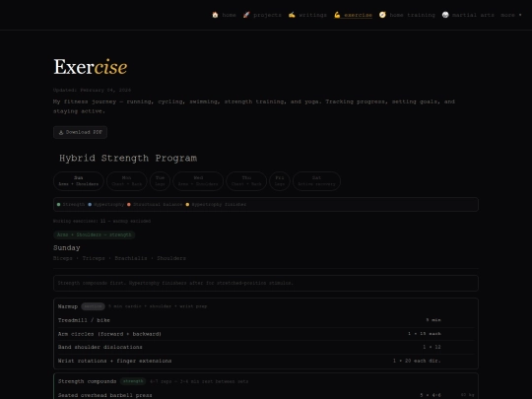The image size is (532, 399).
Task: Open the exercise page link
Action: tap(353, 15)
